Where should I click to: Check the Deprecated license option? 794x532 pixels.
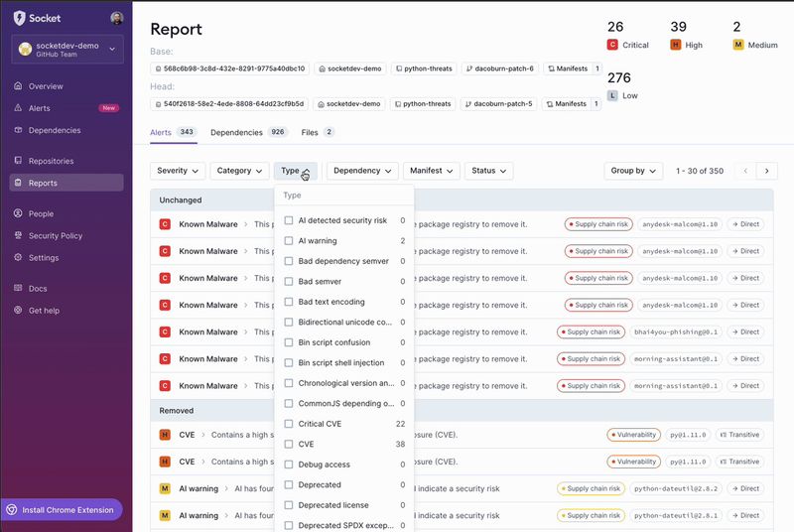tap(289, 505)
